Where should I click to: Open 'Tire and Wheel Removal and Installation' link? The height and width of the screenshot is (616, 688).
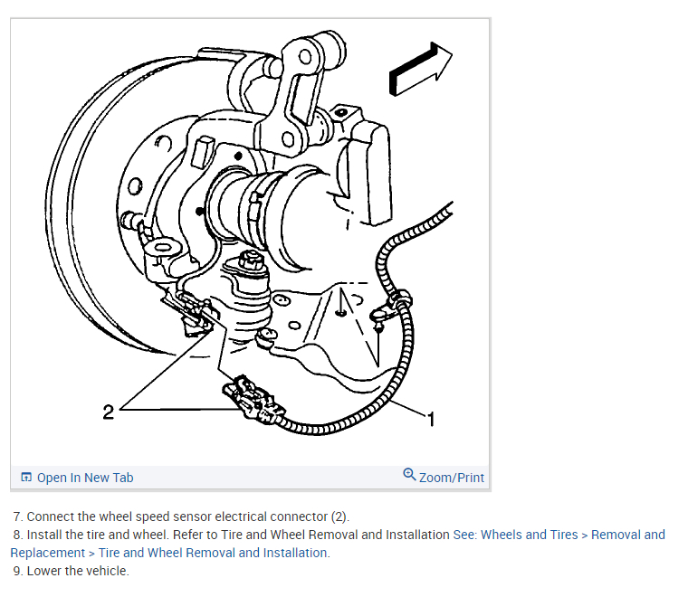[x=214, y=553]
